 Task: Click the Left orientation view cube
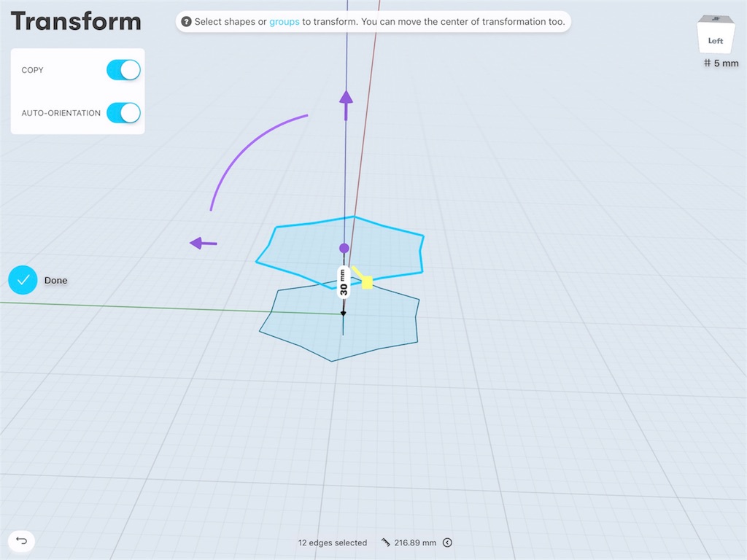point(715,36)
